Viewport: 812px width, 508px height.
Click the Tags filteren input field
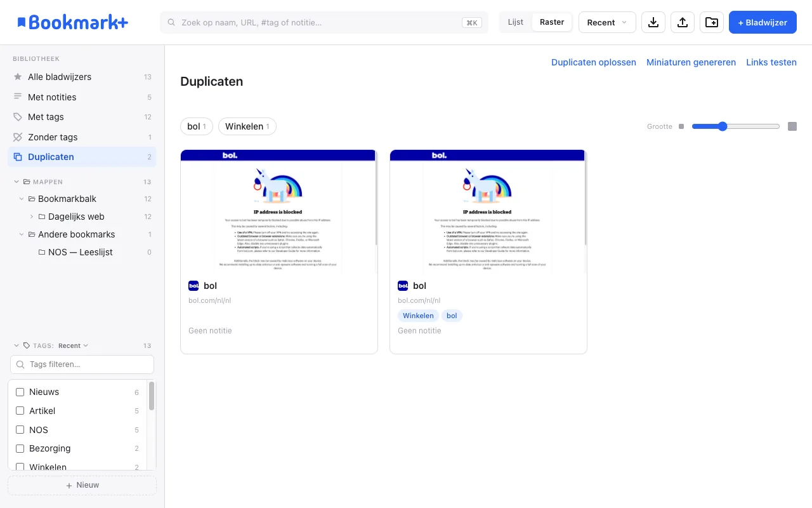pyautogui.click(x=82, y=364)
